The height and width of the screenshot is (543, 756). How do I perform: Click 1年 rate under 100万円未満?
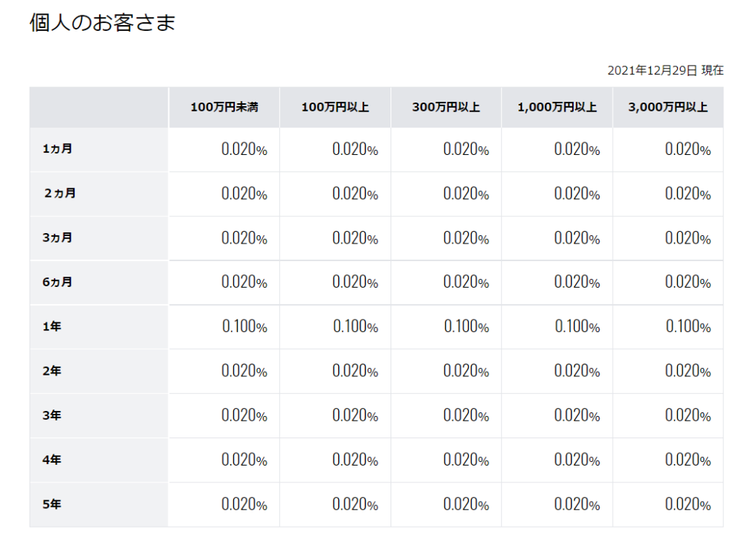pos(244,327)
